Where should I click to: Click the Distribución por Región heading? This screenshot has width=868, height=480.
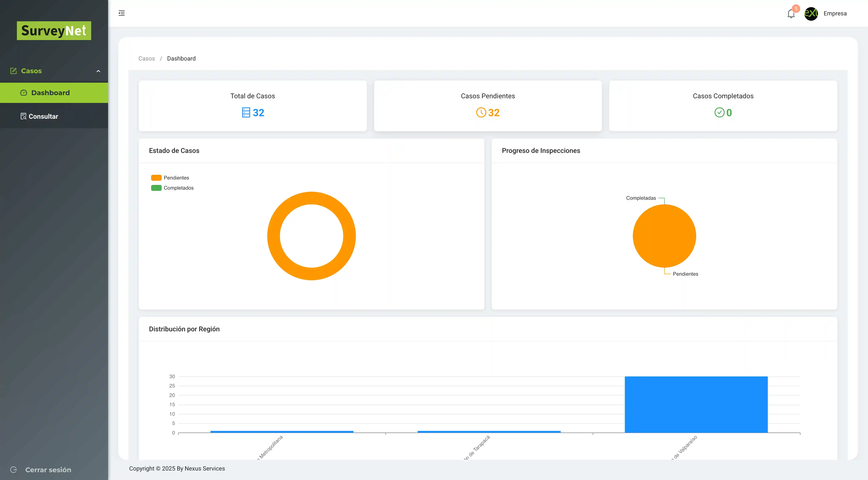(x=184, y=329)
